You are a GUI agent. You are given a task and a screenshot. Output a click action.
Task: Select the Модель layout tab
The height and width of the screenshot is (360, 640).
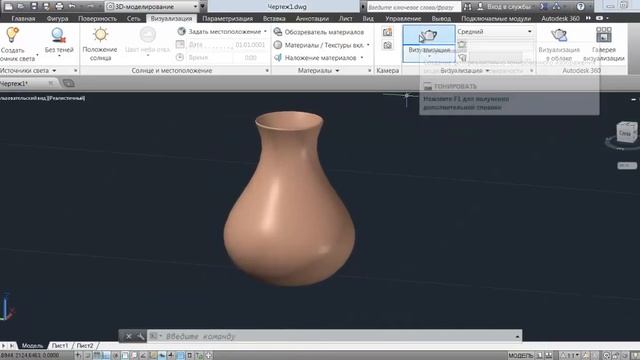point(32,346)
